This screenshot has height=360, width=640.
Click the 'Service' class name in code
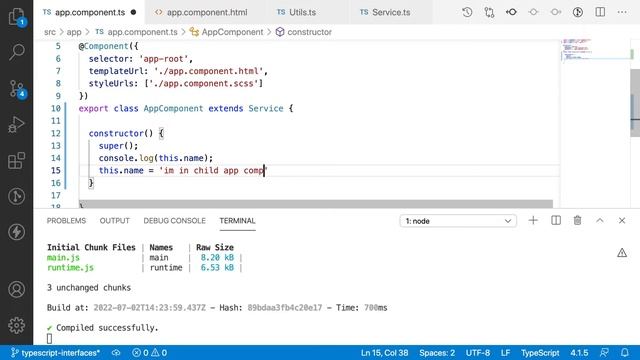click(x=266, y=109)
